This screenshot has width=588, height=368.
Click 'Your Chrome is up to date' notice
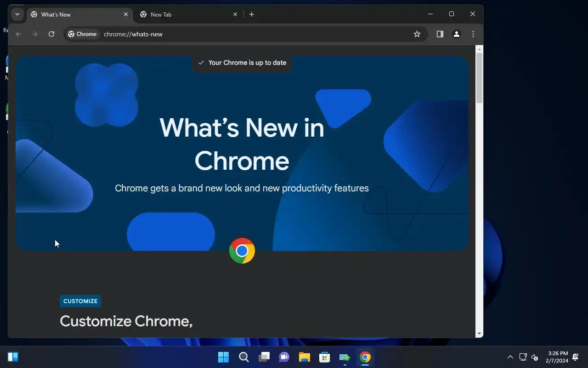pos(242,63)
